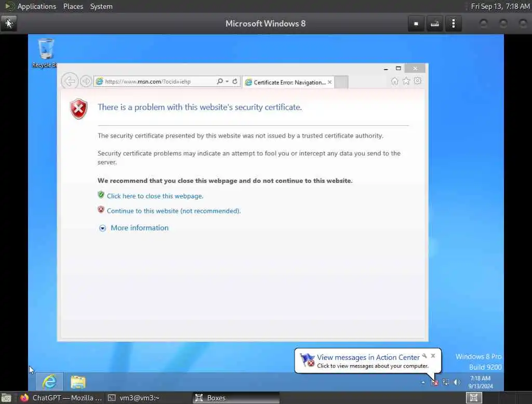This screenshot has height=404, width=532.
Task: Open the Boxes three-dot menu
Action: (453, 24)
